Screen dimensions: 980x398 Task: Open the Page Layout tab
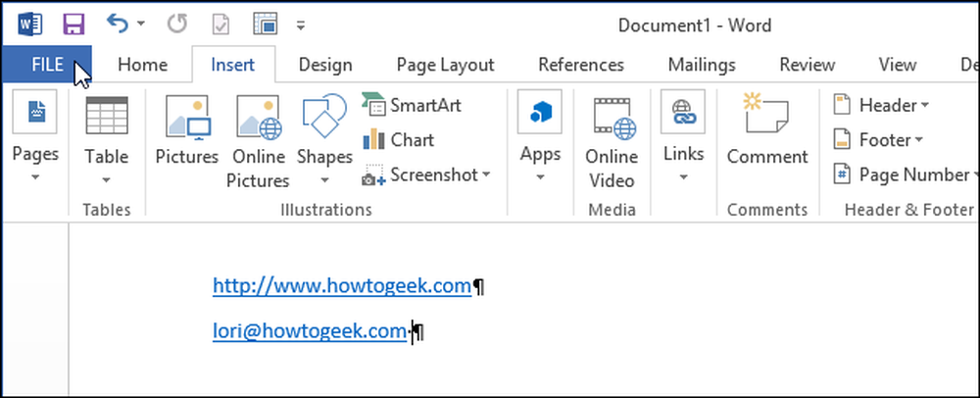(x=446, y=65)
